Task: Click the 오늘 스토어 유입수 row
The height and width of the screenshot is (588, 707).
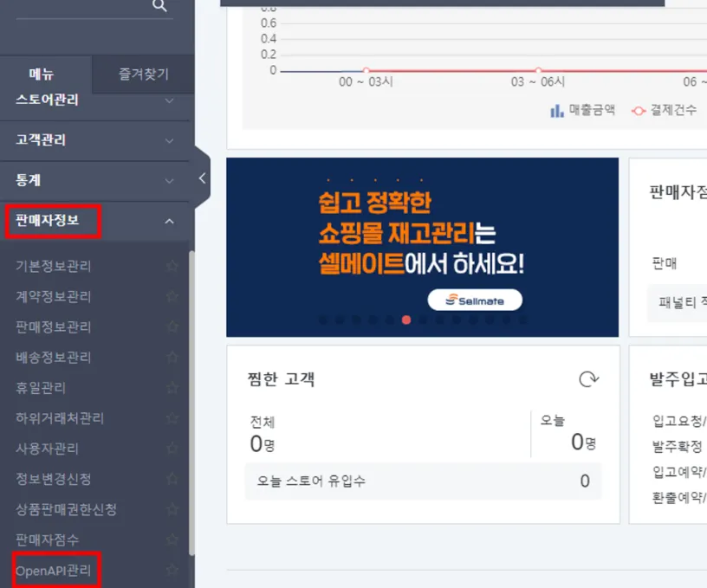Action: coord(423,481)
